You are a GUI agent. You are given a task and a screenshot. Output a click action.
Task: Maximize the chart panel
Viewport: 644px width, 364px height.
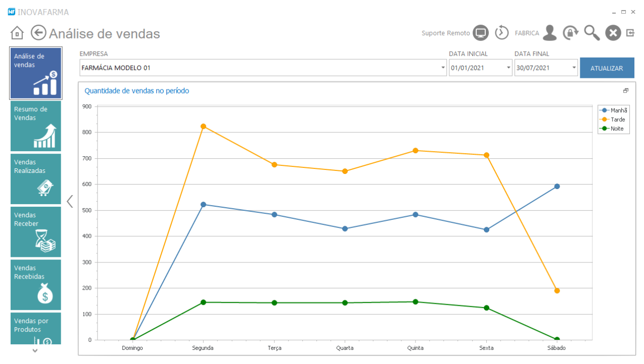(x=626, y=91)
